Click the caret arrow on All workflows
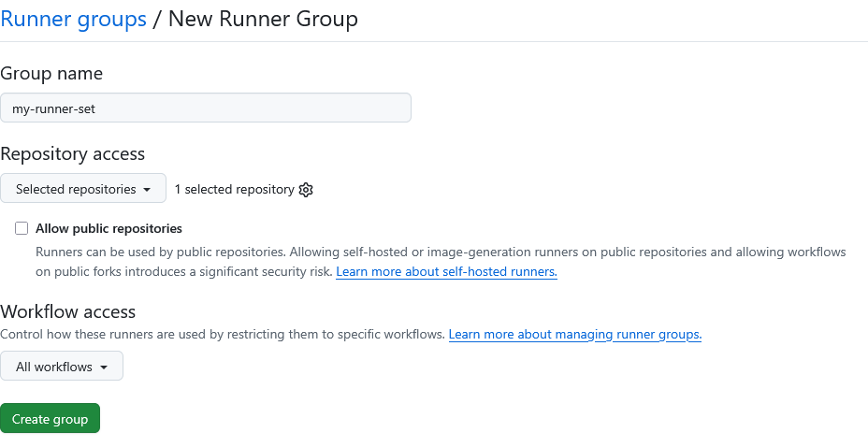The image size is (868, 447). pos(104,368)
